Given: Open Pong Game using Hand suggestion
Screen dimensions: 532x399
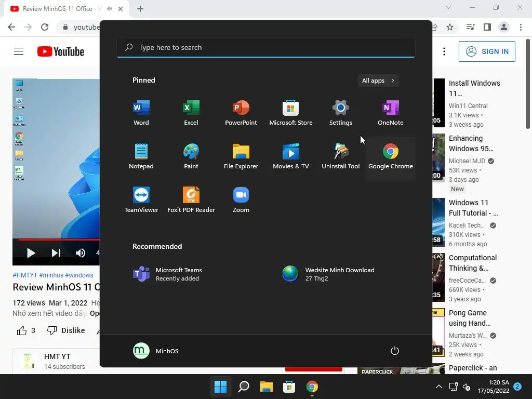Looking at the screenshot, I should (470, 318).
